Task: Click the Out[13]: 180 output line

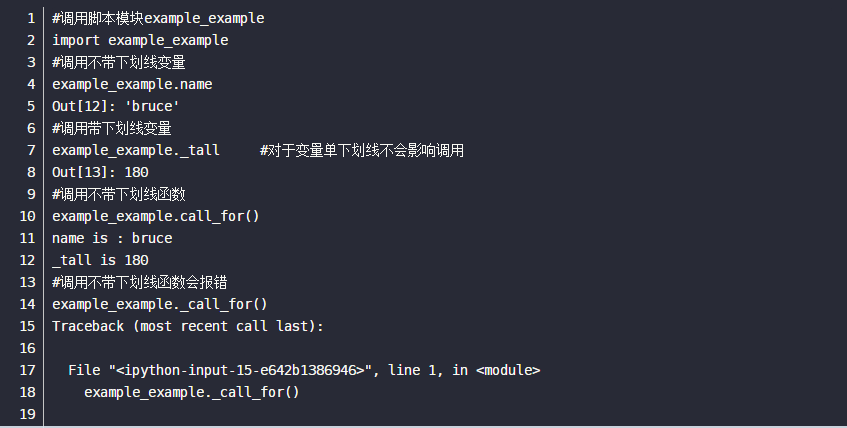Action: 100,172
